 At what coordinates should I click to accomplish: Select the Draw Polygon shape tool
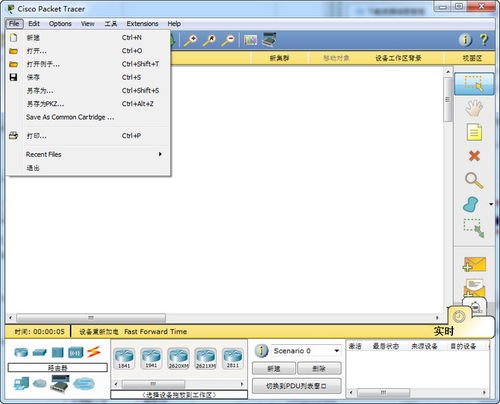pos(471,204)
